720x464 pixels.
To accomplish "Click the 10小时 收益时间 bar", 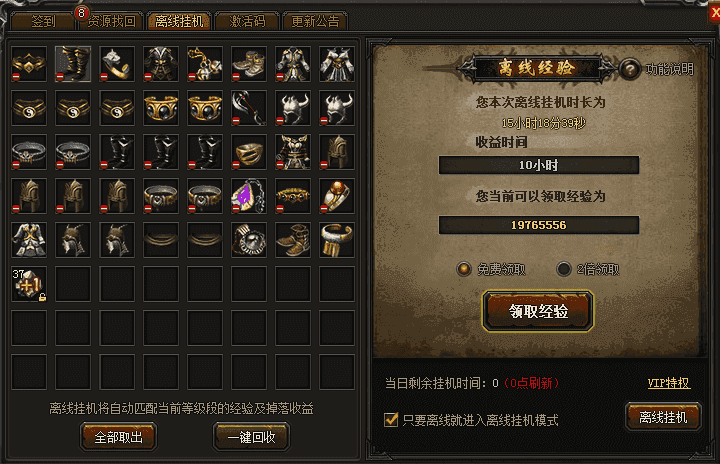I will click(x=539, y=165).
